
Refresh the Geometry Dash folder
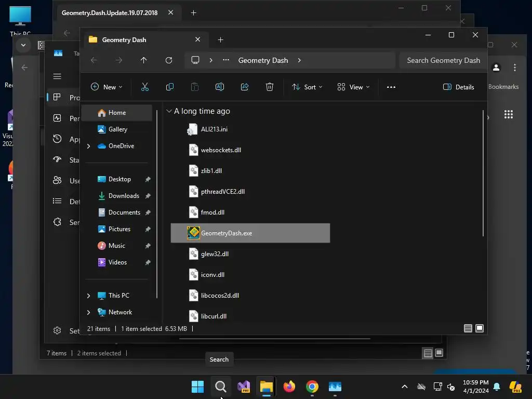pos(169,60)
